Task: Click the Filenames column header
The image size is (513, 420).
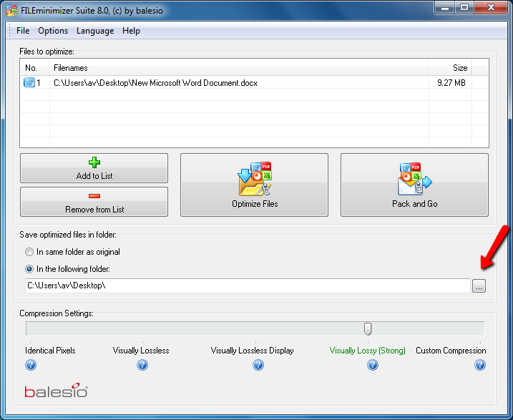Action: (x=239, y=68)
